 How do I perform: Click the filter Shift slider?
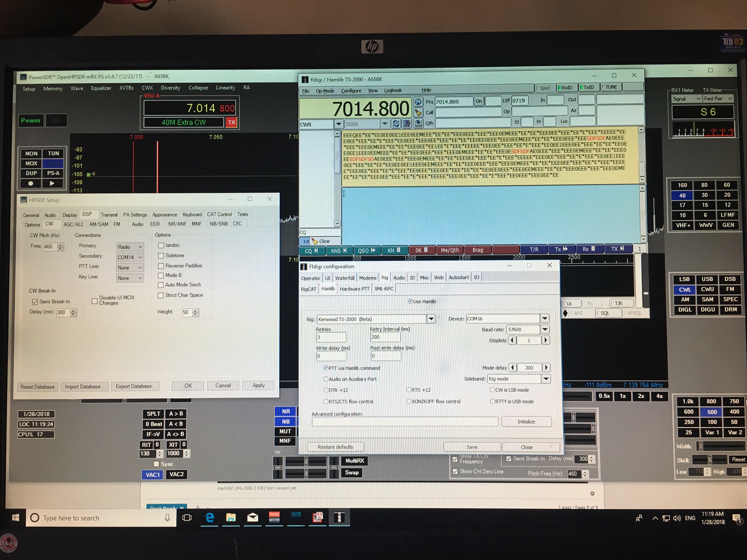pyautogui.click(x=709, y=460)
